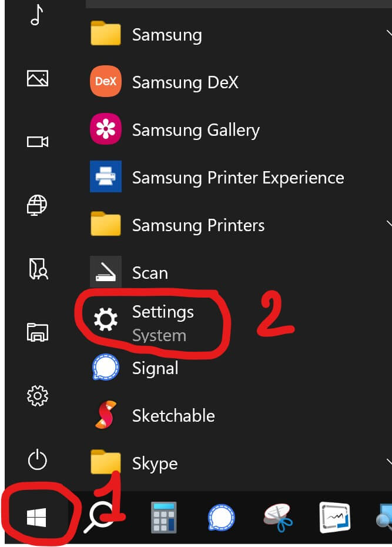The height and width of the screenshot is (547, 392).
Task: Launch Samsung DeX from app list
Action: pos(185,82)
